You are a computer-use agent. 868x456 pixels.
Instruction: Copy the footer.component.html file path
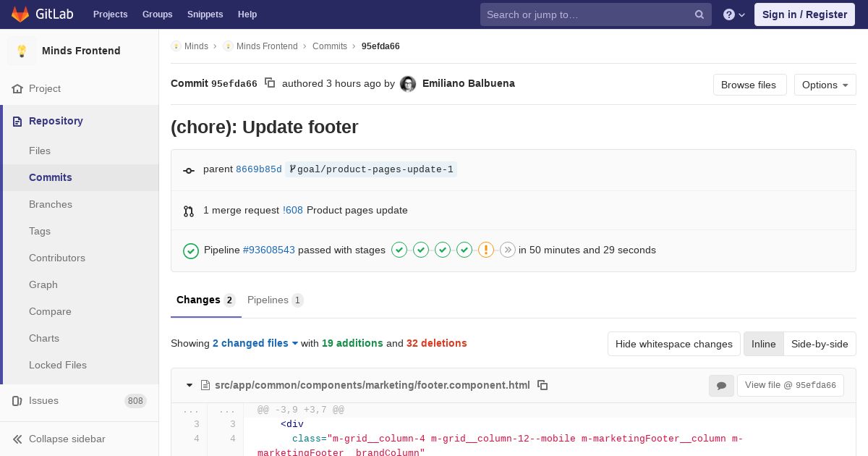542,385
